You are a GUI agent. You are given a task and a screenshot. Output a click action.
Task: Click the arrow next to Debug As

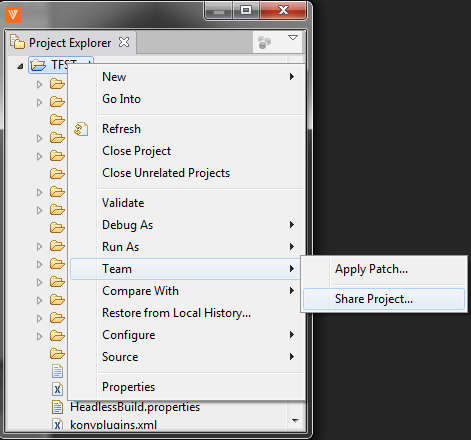(292, 225)
